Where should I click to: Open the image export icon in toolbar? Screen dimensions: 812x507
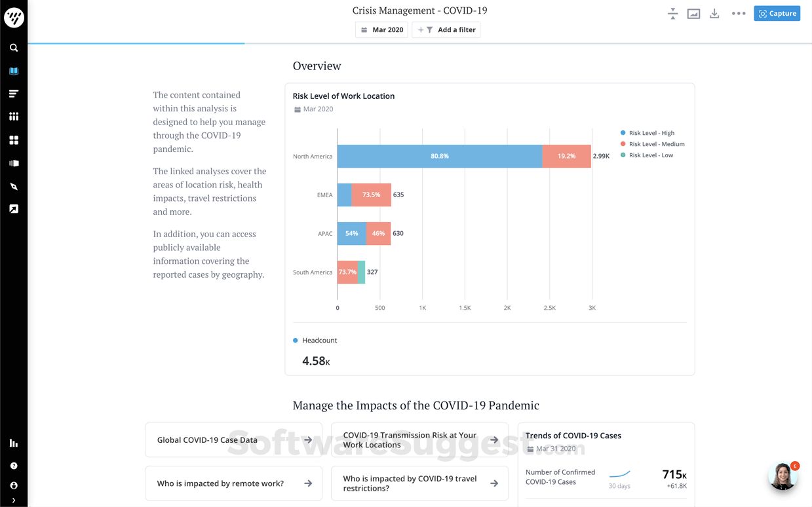tap(693, 13)
